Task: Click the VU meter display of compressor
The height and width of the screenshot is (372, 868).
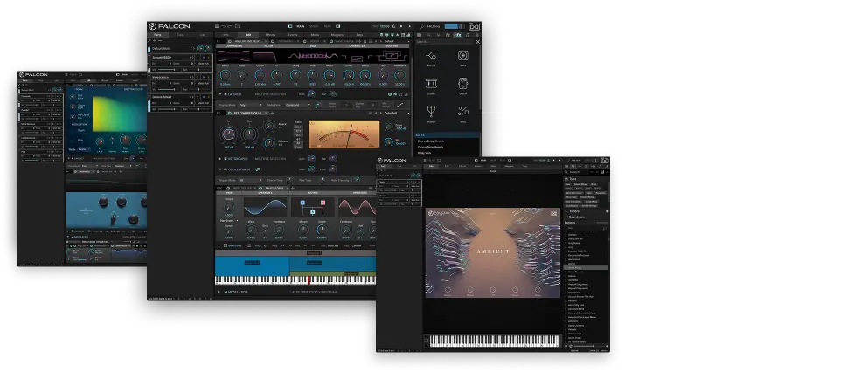Action: point(344,134)
